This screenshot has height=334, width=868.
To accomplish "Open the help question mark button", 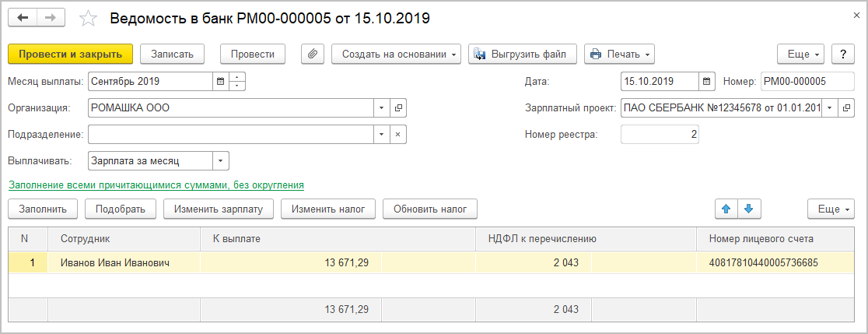I will pos(843,54).
